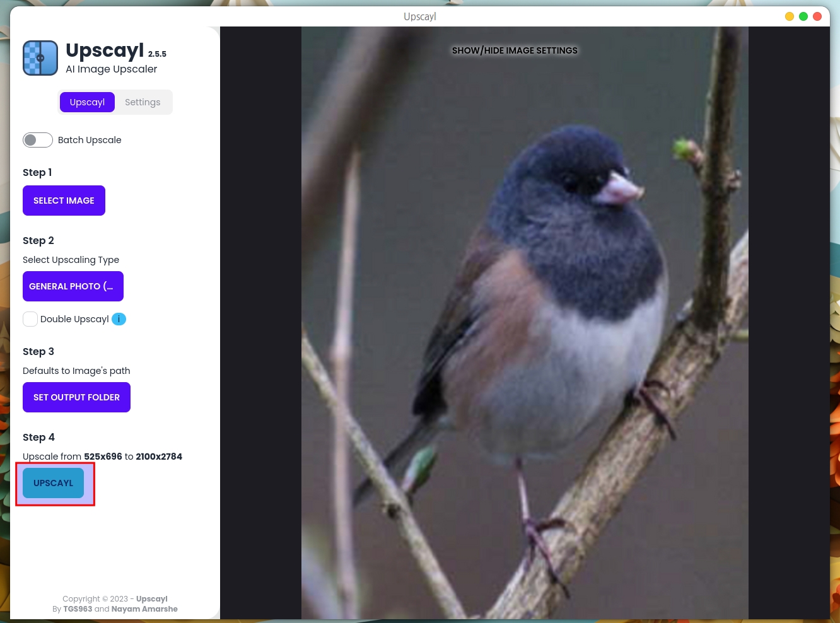The height and width of the screenshot is (623, 840).
Task: Close the window with the red button
Action: coord(817,16)
